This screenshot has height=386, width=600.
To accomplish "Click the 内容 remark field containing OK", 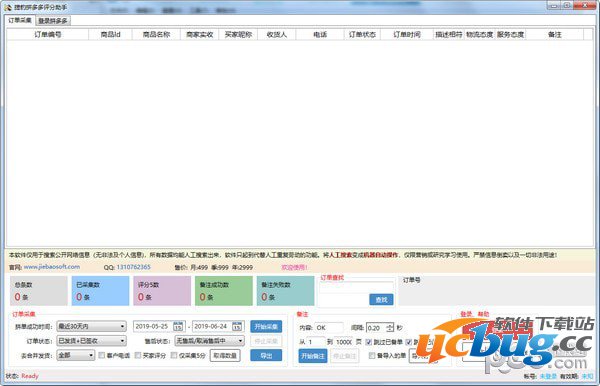I will point(329,327).
